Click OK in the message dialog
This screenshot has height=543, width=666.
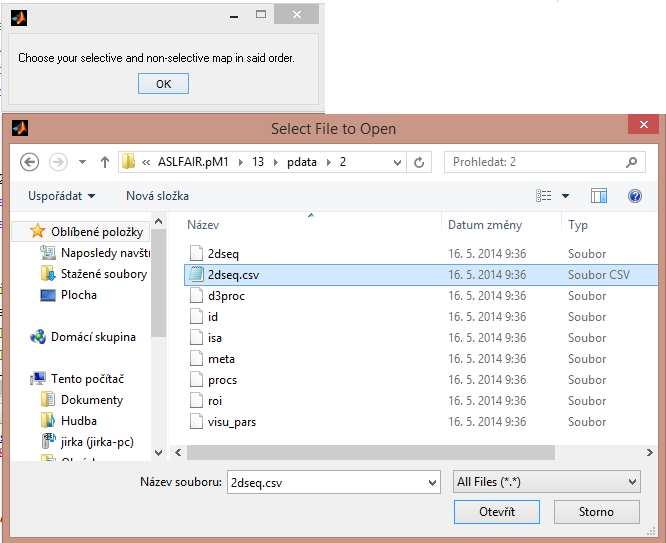tap(163, 84)
